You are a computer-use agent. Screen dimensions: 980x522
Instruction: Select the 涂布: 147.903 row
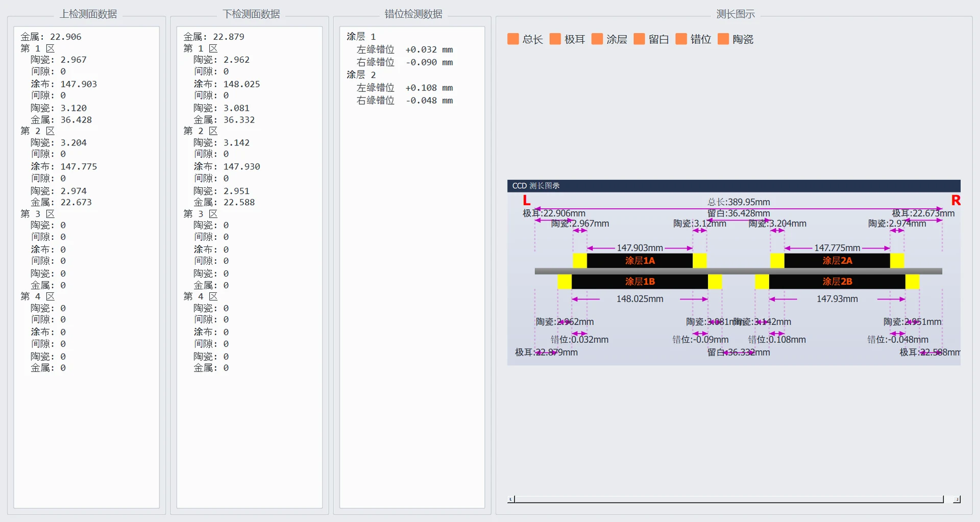click(x=64, y=84)
